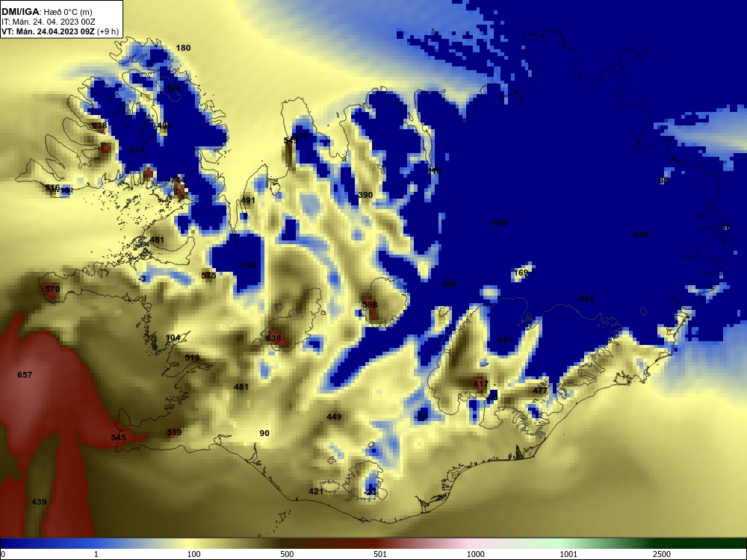The width and height of the screenshot is (747, 560).
Task: Click the 'DMI/IGA: Hæð 0°C (m)' title text
Action: pyautogui.click(x=46, y=12)
